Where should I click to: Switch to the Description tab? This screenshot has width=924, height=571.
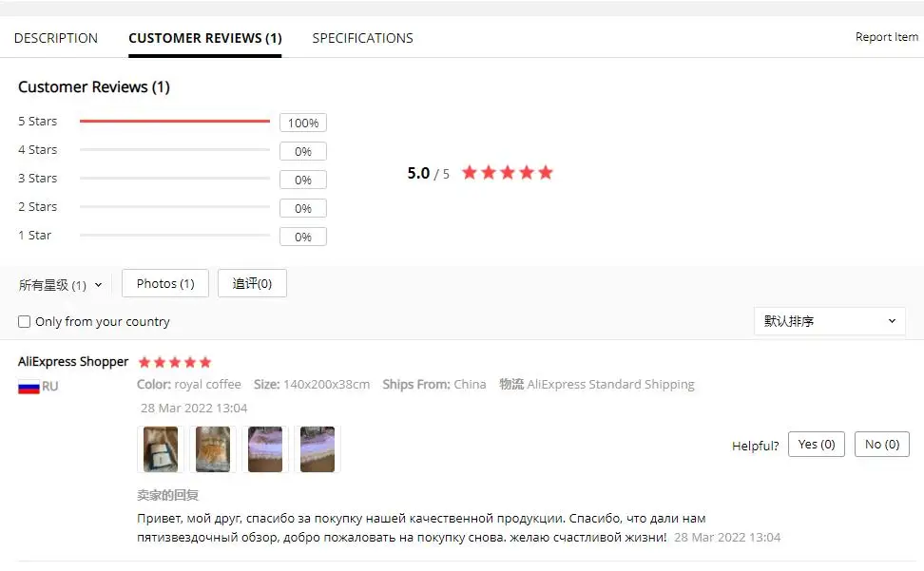[x=56, y=38]
